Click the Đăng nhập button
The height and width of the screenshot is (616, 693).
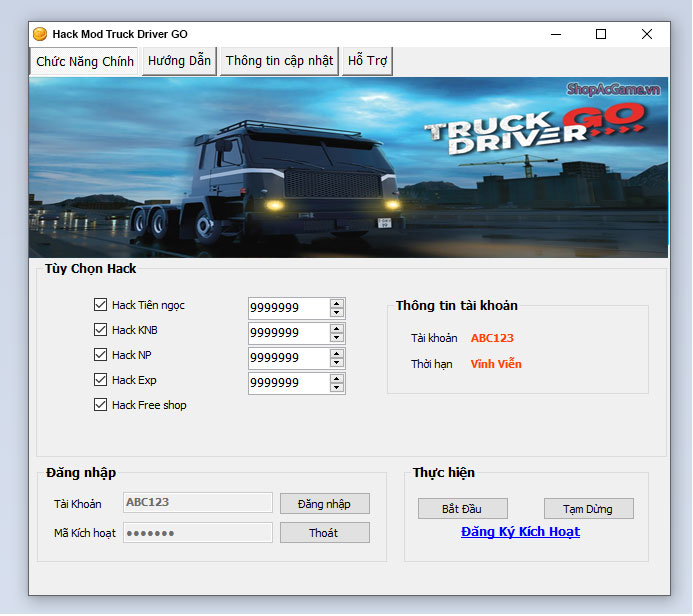(x=324, y=504)
